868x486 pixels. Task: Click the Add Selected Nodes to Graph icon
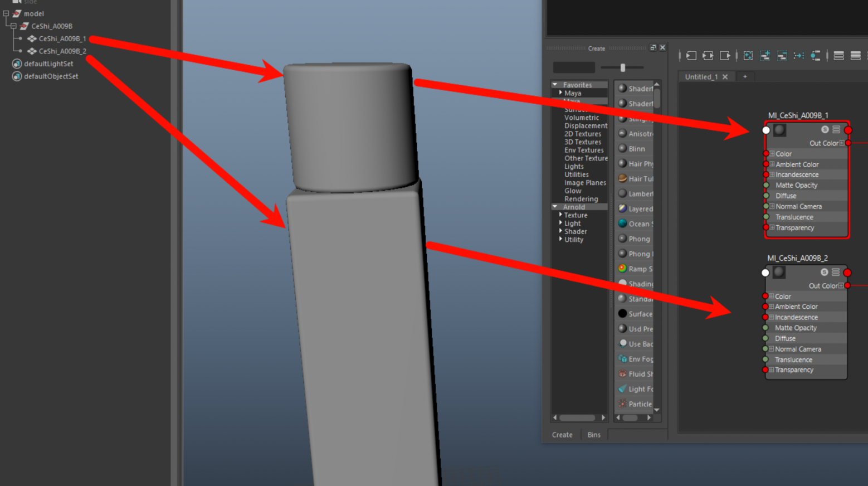(x=765, y=56)
